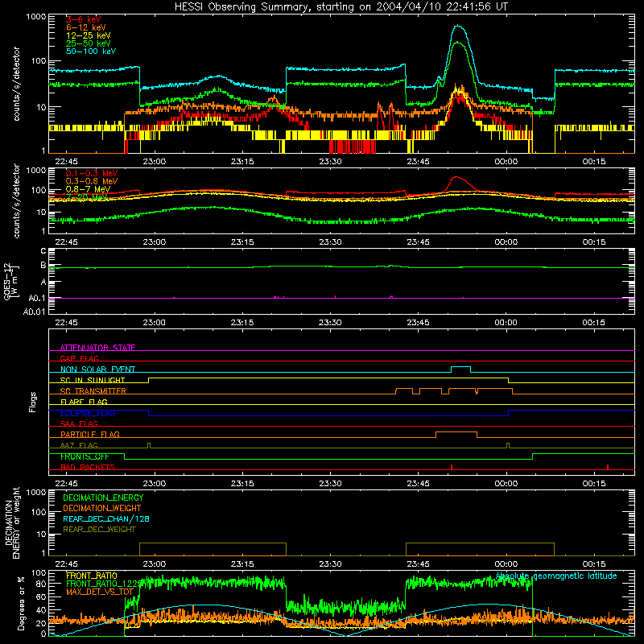Screen dimensions: 644x644
Task: Click the REAR_DEC_WEIGHT legend label
Action: tap(99, 530)
